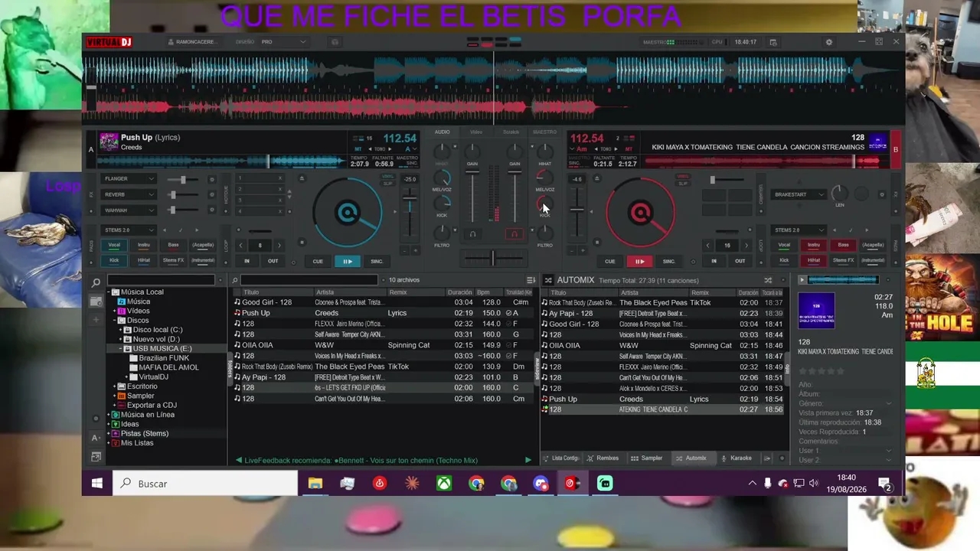Toggle headphone cue for deck B

coord(514,234)
